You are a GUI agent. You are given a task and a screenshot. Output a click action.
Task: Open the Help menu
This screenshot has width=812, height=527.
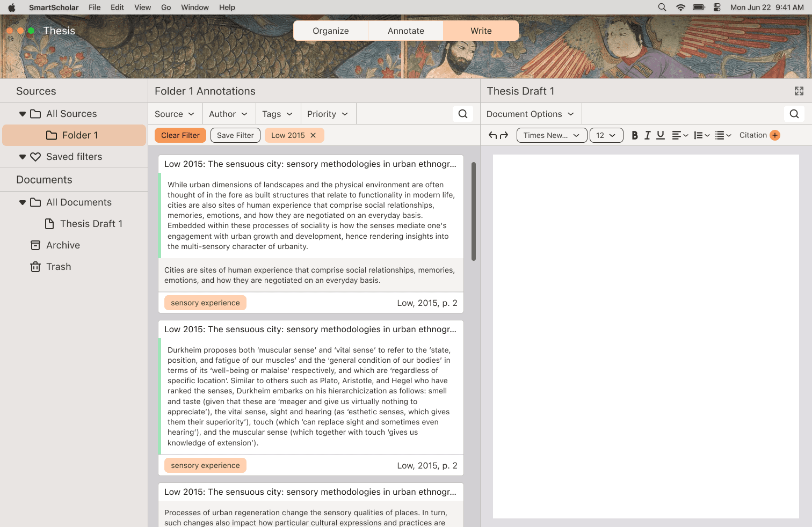pyautogui.click(x=227, y=8)
